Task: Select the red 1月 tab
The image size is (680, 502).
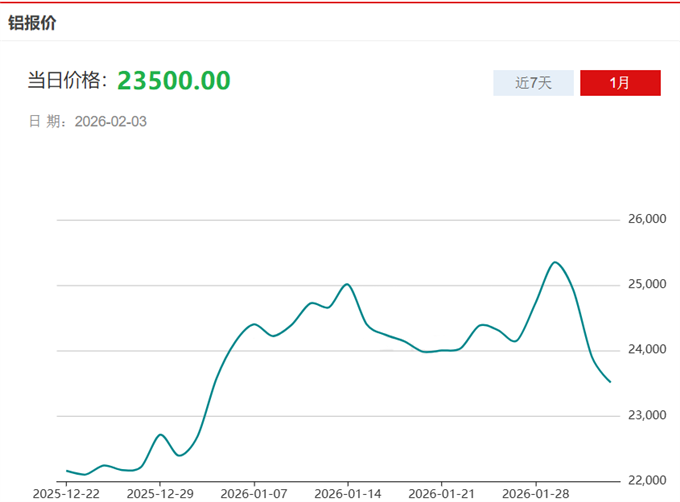Action: [x=620, y=83]
